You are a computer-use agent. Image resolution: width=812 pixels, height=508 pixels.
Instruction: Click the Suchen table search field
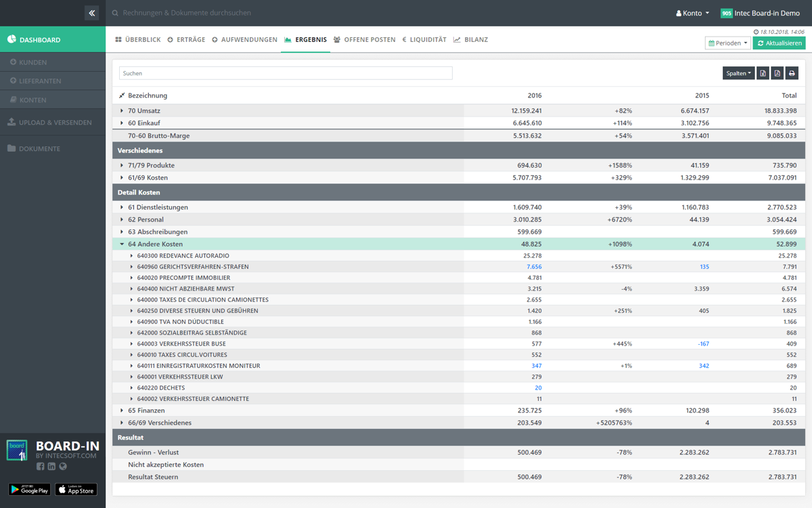pos(286,73)
